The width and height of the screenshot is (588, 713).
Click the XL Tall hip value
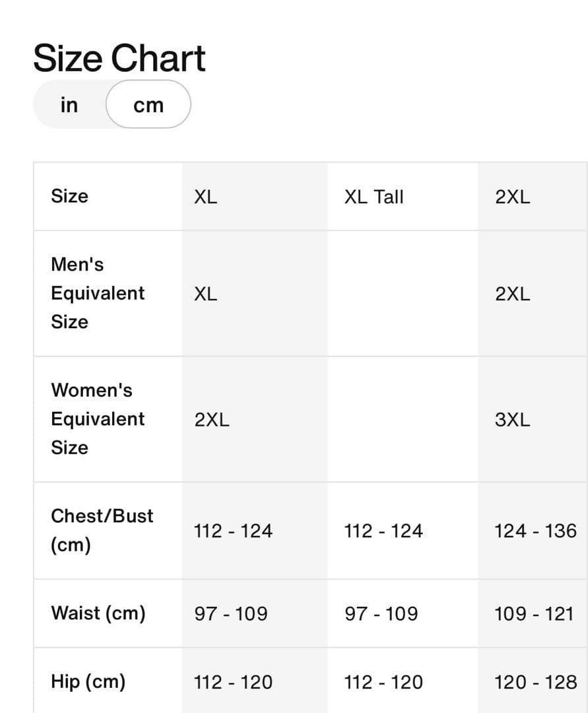click(x=383, y=682)
